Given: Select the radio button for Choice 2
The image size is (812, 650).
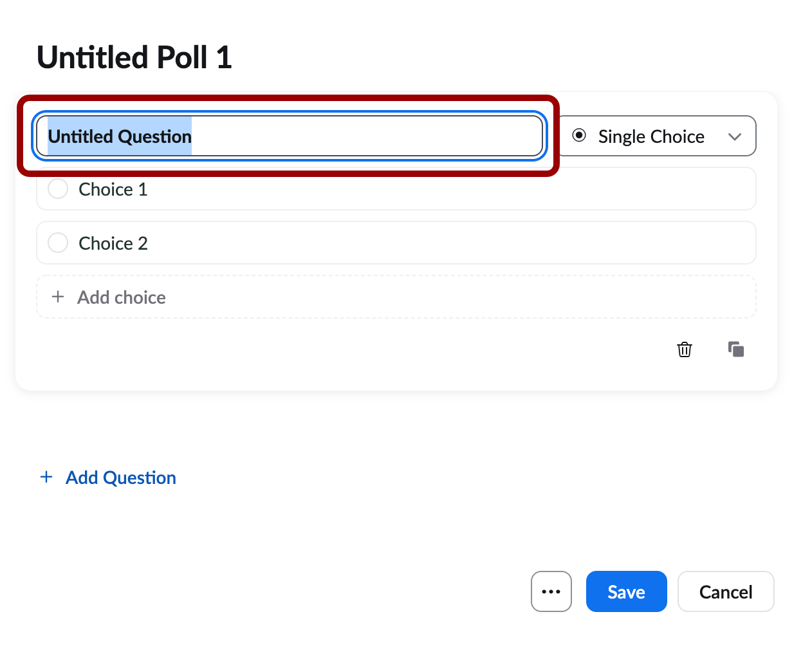Looking at the screenshot, I should click(x=58, y=243).
